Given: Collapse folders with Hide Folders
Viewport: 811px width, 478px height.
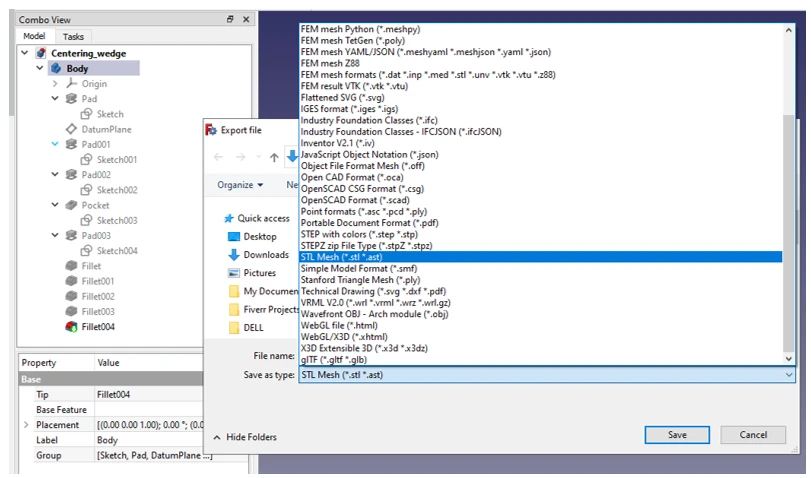Looking at the screenshot, I should tap(245, 437).
